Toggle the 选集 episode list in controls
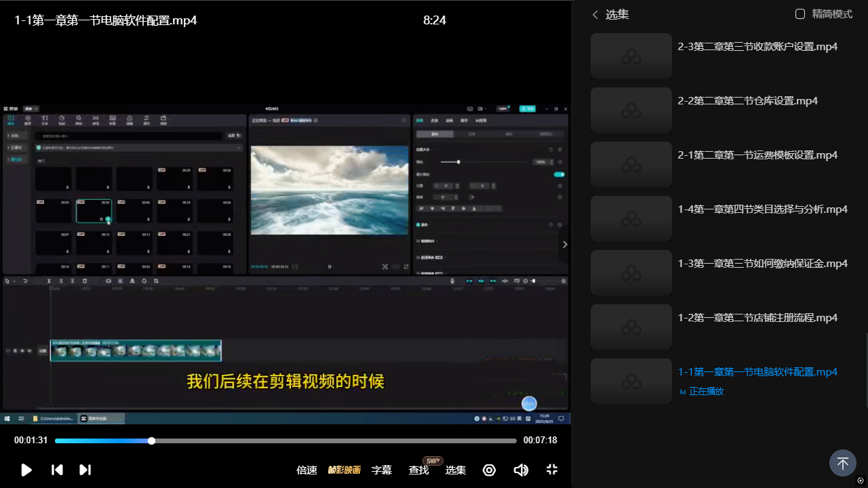This screenshot has width=868, height=488. coord(455,470)
